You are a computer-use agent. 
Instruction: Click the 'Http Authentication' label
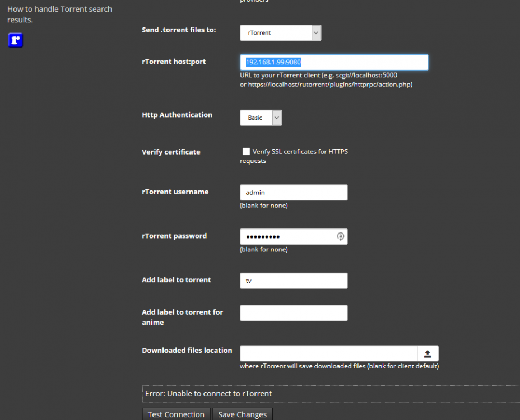click(177, 115)
